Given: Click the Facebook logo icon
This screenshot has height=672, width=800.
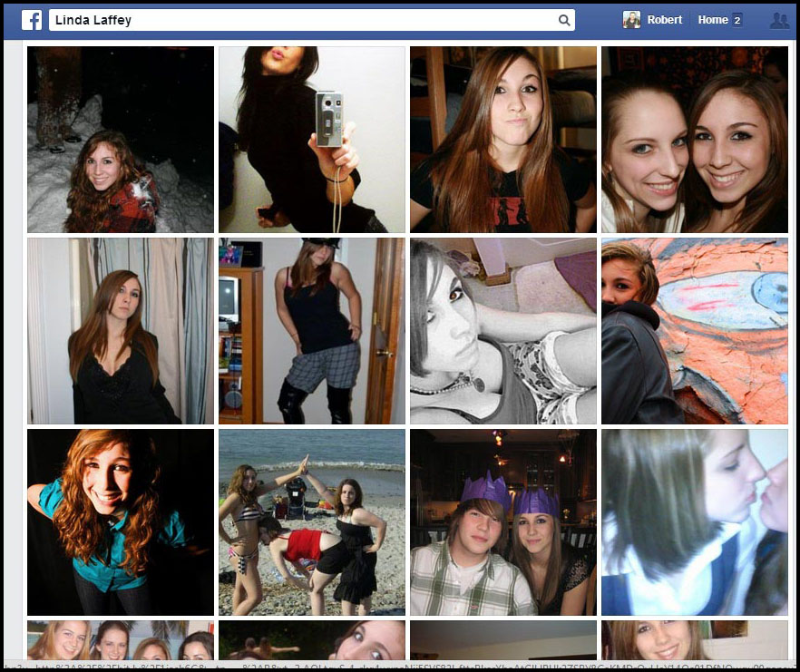Looking at the screenshot, I should (x=32, y=20).
